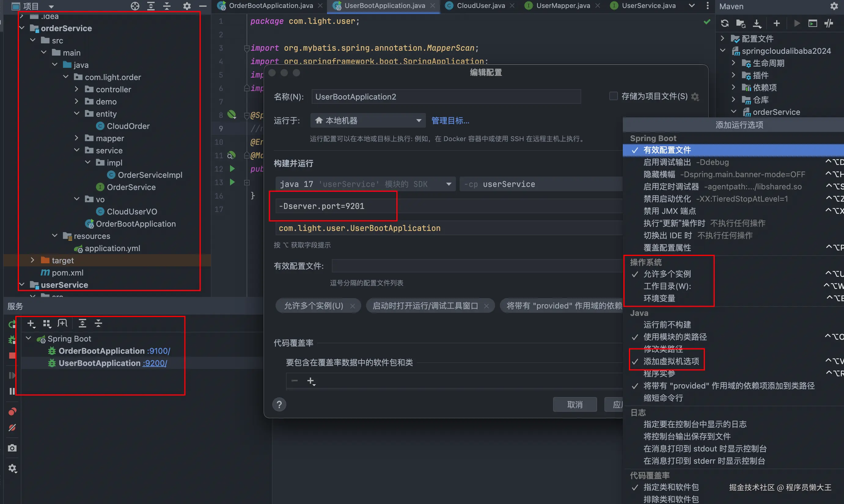Click the run gutter icon on line 12
Image resolution: width=844 pixels, height=504 pixels.
[x=233, y=168]
